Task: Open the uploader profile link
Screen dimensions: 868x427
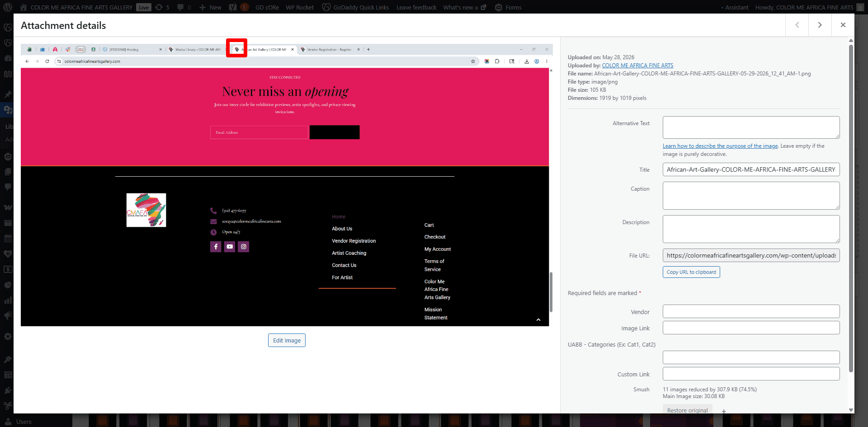Action: 637,66
